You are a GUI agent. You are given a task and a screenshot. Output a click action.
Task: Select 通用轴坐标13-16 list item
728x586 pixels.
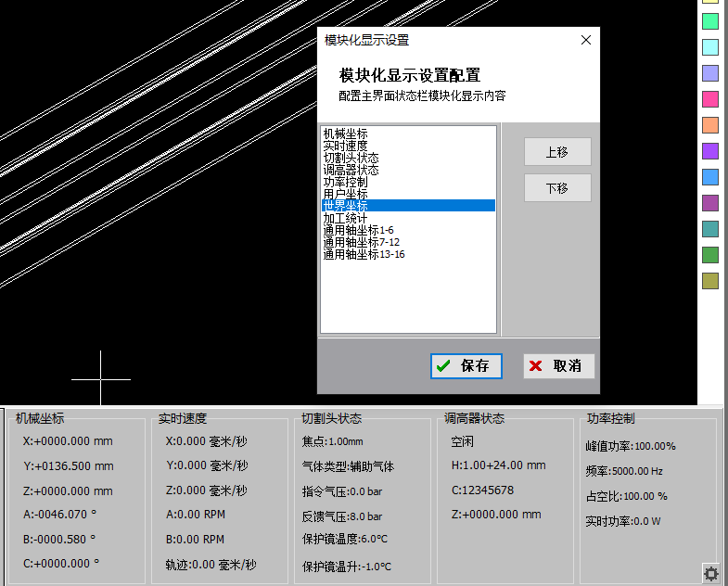coord(409,254)
